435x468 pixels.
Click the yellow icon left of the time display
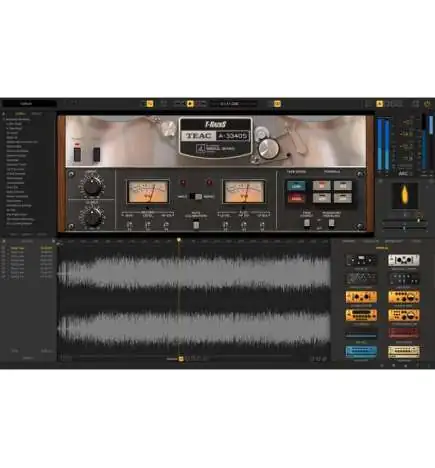(190, 104)
